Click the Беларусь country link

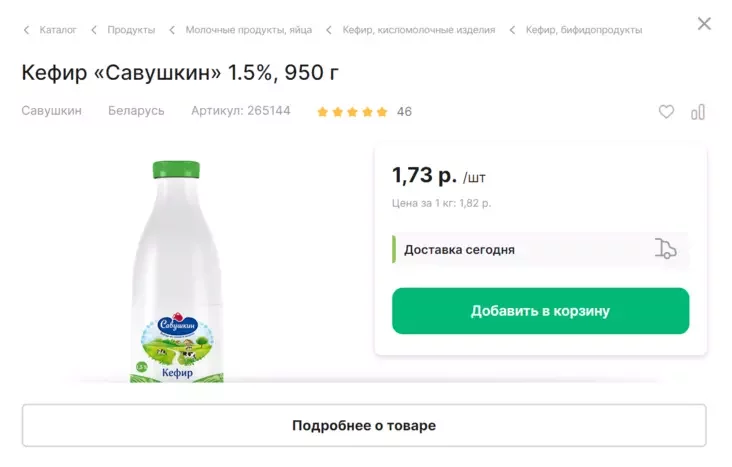(136, 111)
